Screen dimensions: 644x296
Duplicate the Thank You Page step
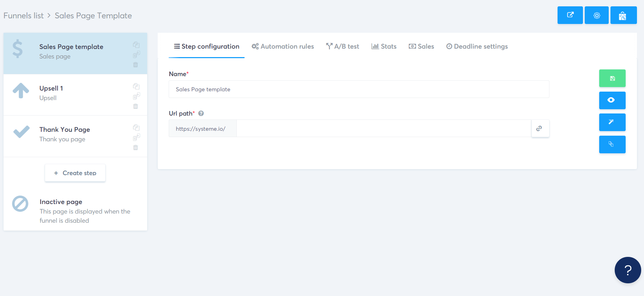tap(136, 128)
